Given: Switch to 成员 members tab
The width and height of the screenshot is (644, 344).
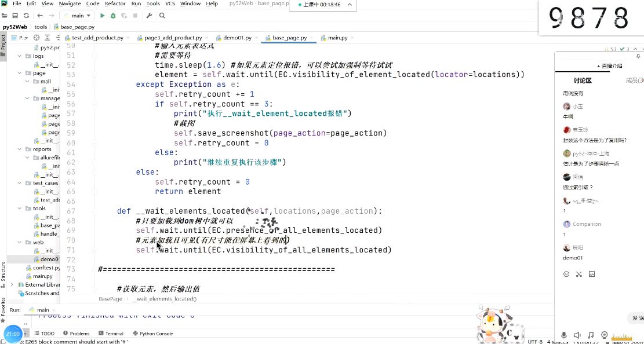Looking at the screenshot, I should pos(634,81).
